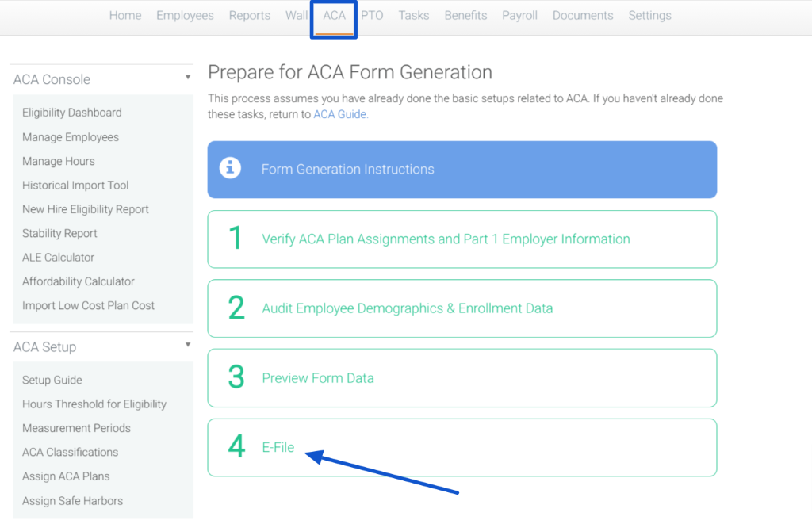Viewport: 812px width, 524px height.
Task: Go to the Settings tab
Action: 649,16
